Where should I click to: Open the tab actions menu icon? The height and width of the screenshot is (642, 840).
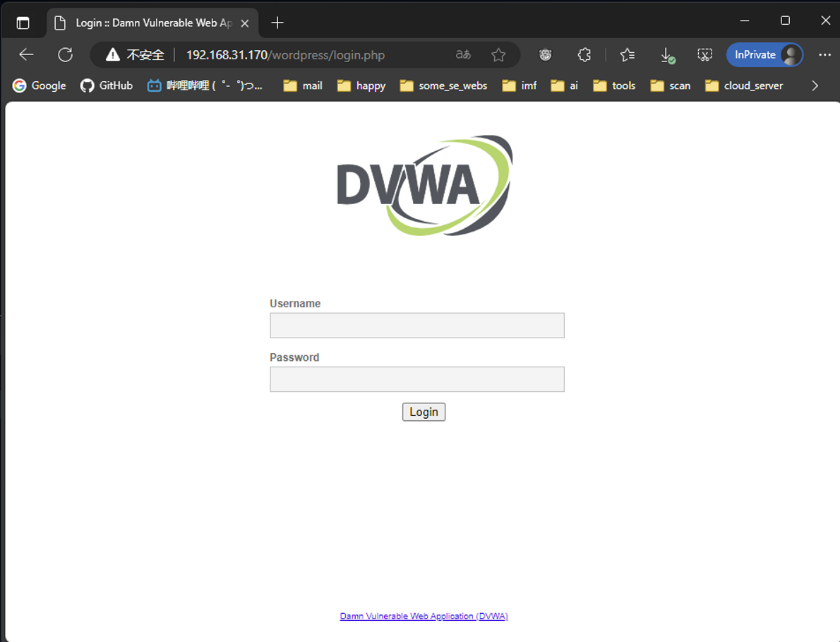click(23, 23)
